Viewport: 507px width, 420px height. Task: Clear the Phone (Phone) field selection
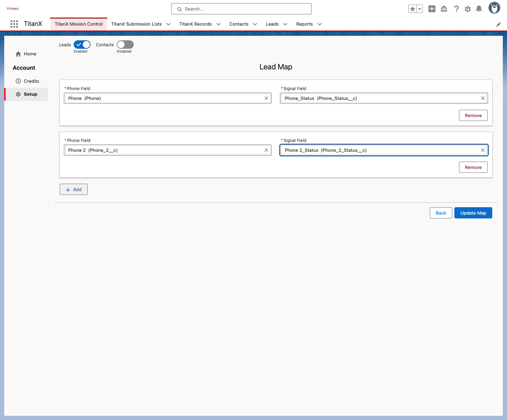(x=266, y=98)
